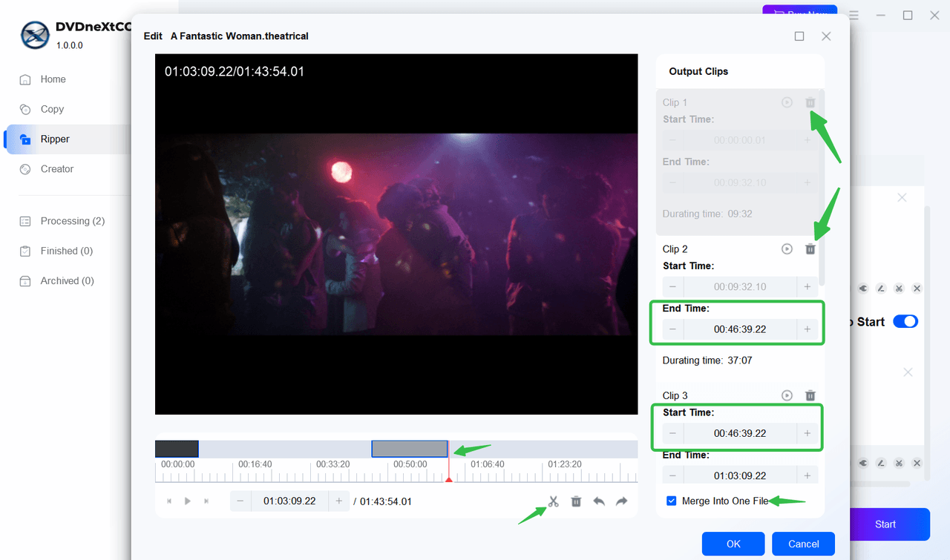Toggle Merge Into One File checkbox
This screenshot has height=560, width=950.
tap(672, 501)
